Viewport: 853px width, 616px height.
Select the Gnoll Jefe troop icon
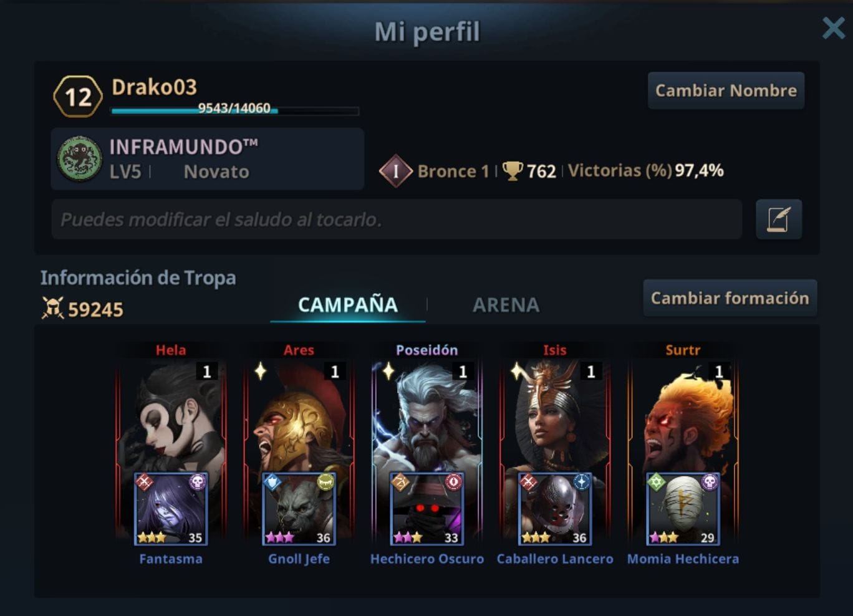point(299,509)
